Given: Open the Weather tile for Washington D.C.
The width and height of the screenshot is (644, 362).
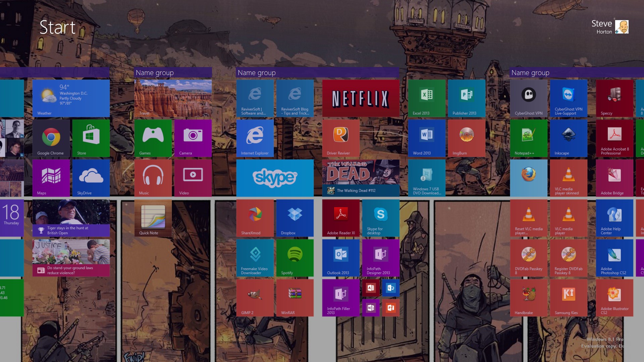Looking at the screenshot, I should (x=71, y=98).
